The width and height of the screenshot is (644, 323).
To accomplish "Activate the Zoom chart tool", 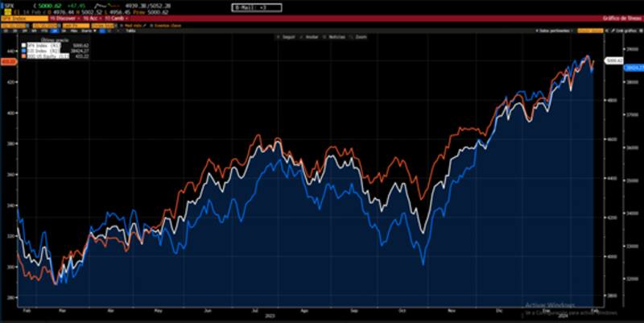I will [359, 37].
